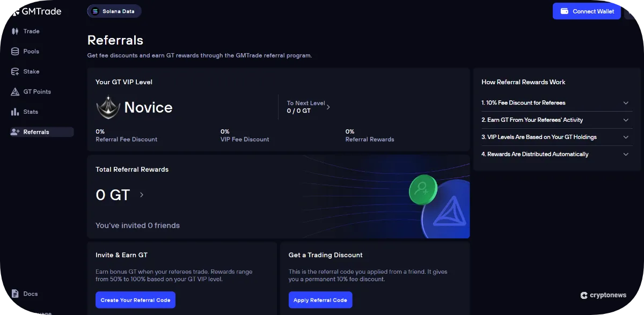Click the Referrals person-plus icon
This screenshot has width=644, height=315.
[15, 132]
